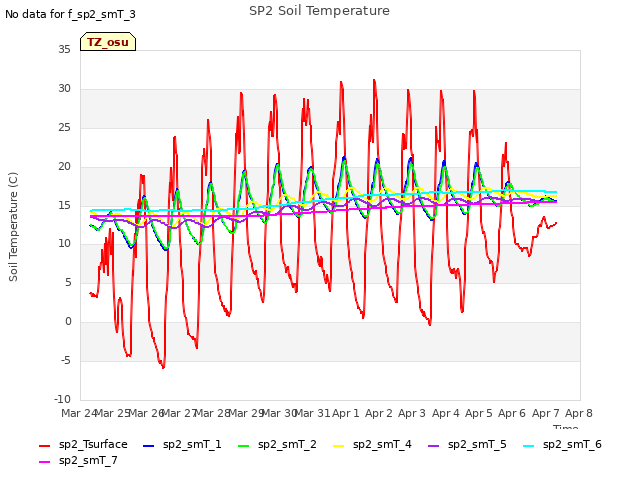This screenshot has width=640, height=480.
Task: Click the TZ_osu annotation label
Action: click(x=108, y=42)
